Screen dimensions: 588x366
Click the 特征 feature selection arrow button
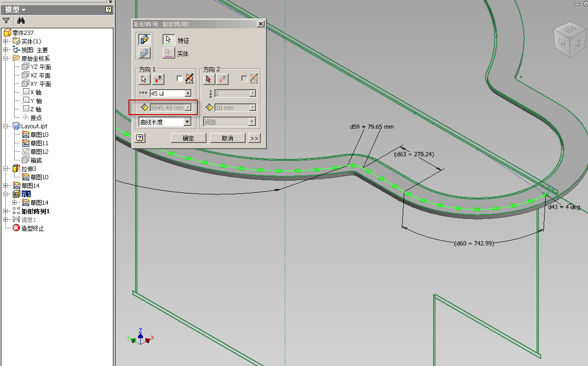(x=169, y=40)
